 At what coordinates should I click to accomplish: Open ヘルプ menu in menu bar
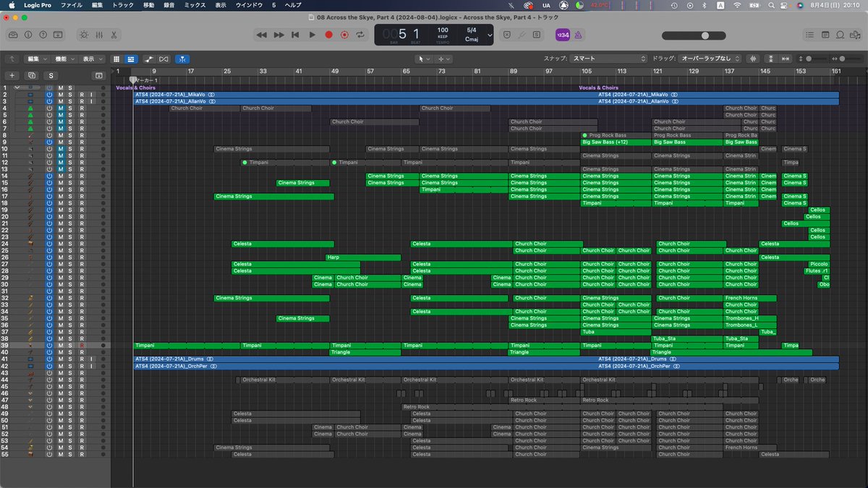pyautogui.click(x=293, y=4)
